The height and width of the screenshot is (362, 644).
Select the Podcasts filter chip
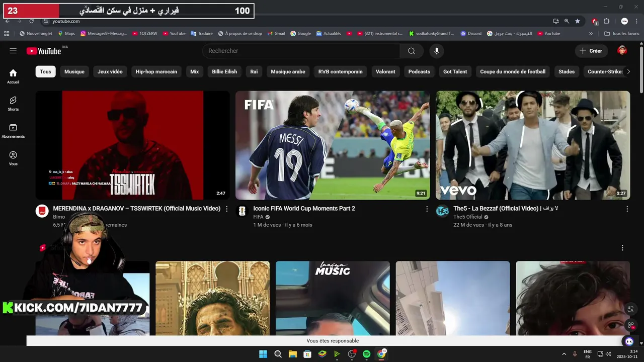[x=419, y=71]
